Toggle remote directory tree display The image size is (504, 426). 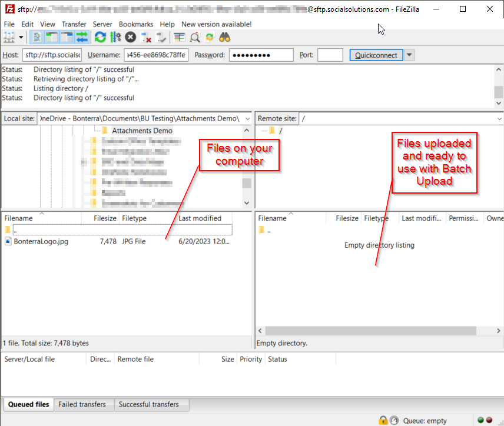(x=67, y=38)
